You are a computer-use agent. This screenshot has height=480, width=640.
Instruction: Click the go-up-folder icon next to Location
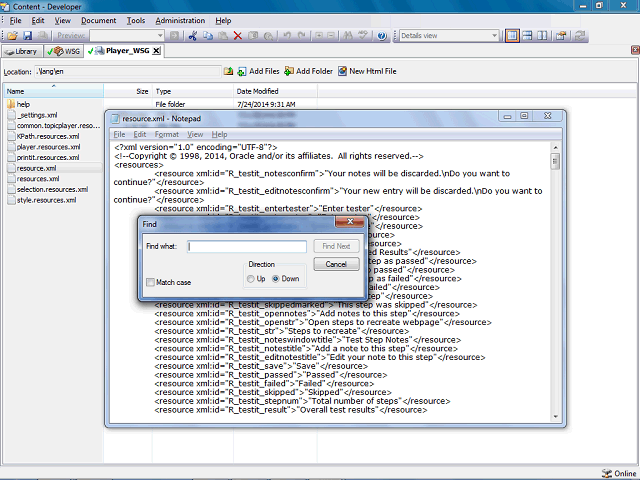coord(229,71)
